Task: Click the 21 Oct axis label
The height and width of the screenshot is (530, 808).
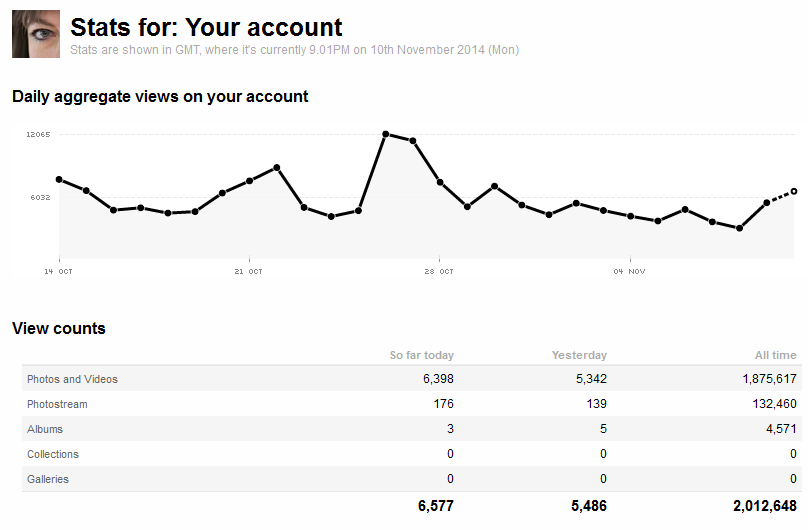Action: click(248, 271)
